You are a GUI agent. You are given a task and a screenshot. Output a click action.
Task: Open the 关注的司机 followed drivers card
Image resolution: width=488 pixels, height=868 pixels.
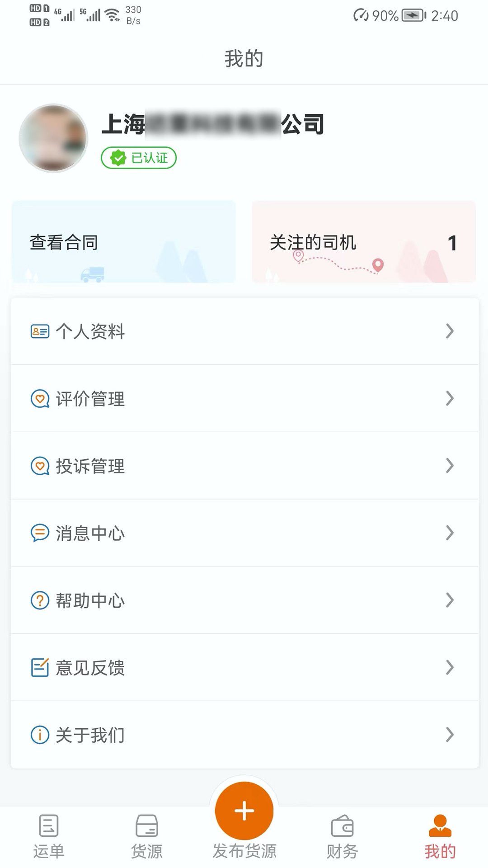click(364, 242)
